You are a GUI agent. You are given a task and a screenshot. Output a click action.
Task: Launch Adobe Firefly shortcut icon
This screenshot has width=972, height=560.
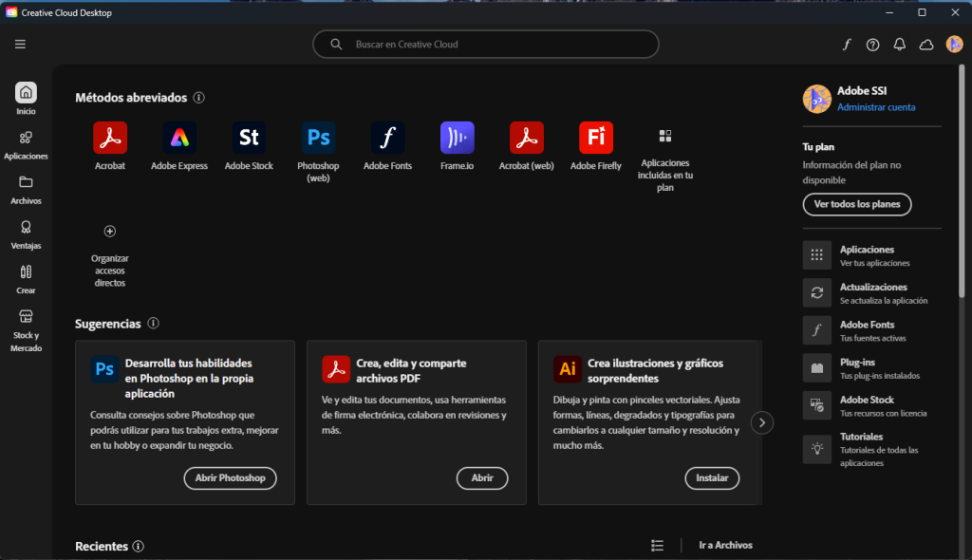click(596, 139)
